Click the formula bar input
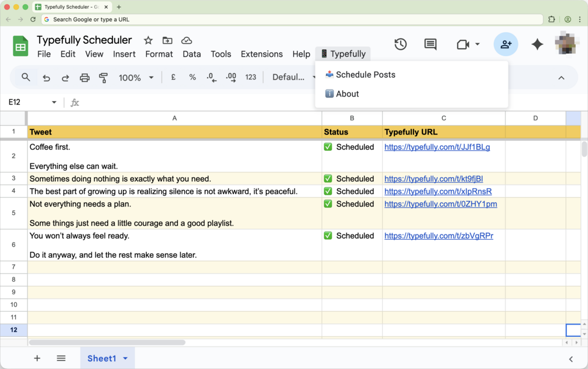The height and width of the screenshot is (369, 588). point(330,102)
